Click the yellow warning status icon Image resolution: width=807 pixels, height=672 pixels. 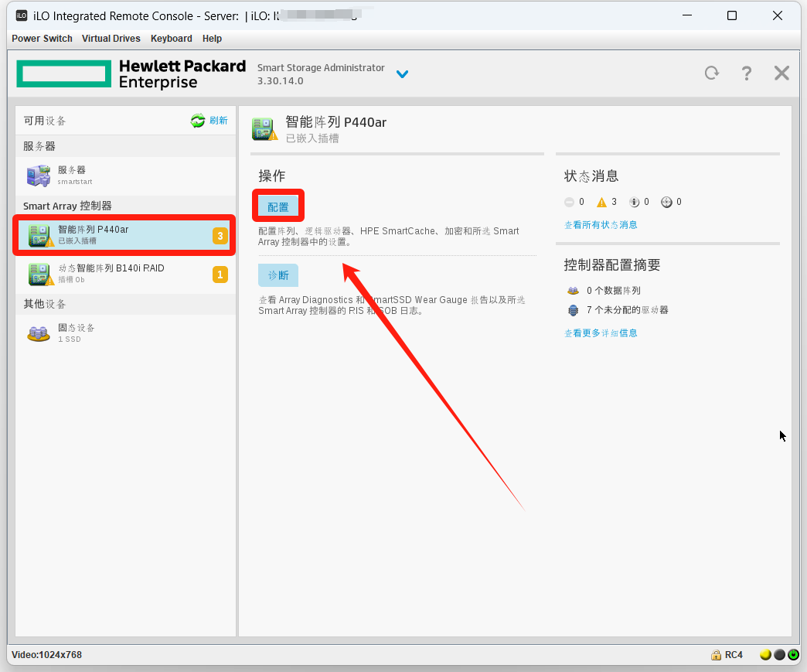click(x=601, y=203)
